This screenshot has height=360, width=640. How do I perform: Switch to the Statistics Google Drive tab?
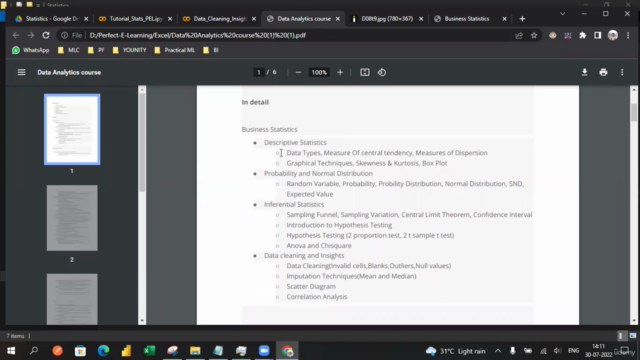(x=52, y=19)
